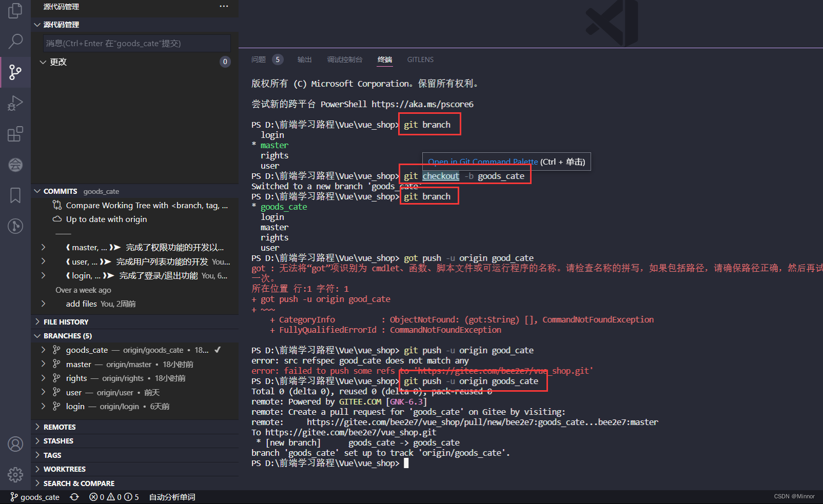The width and height of the screenshot is (823, 504).
Task: Expand the master commit entry
Action: point(44,247)
